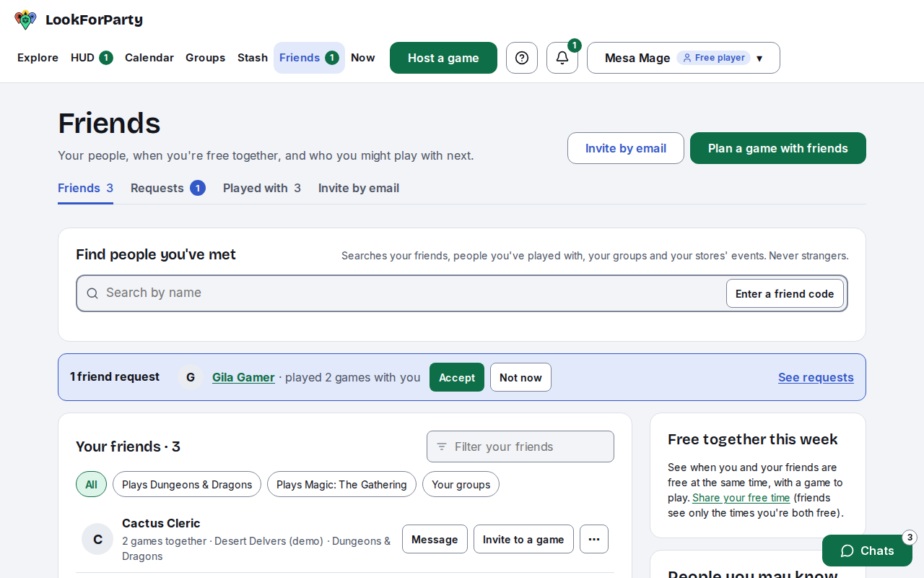Open Cactus Cleric's more options menu
Screen dimensions: 924x578
pyautogui.click(x=594, y=539)
